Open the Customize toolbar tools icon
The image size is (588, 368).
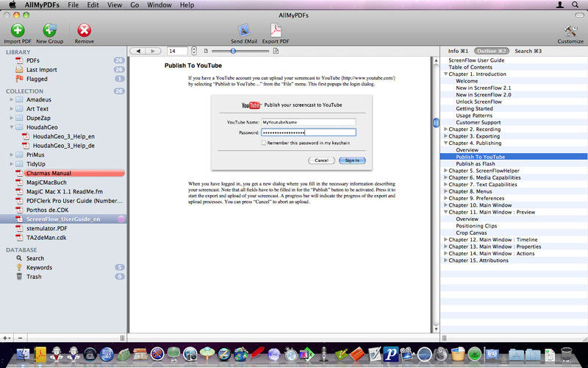click(x=570, y=30)
